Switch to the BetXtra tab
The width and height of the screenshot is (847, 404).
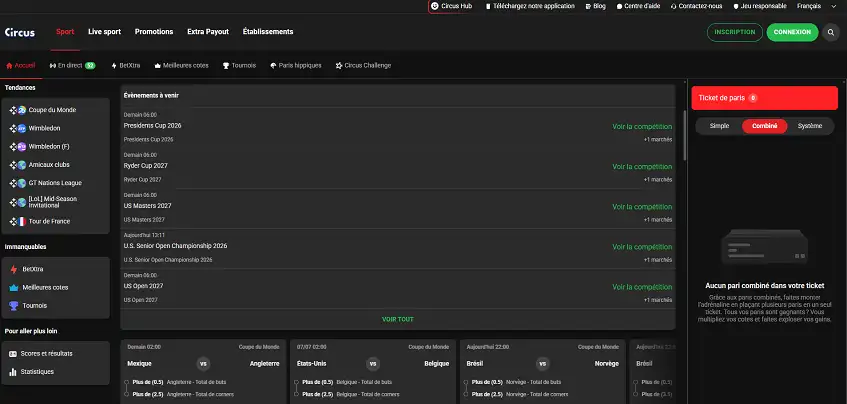click(125, 65)
